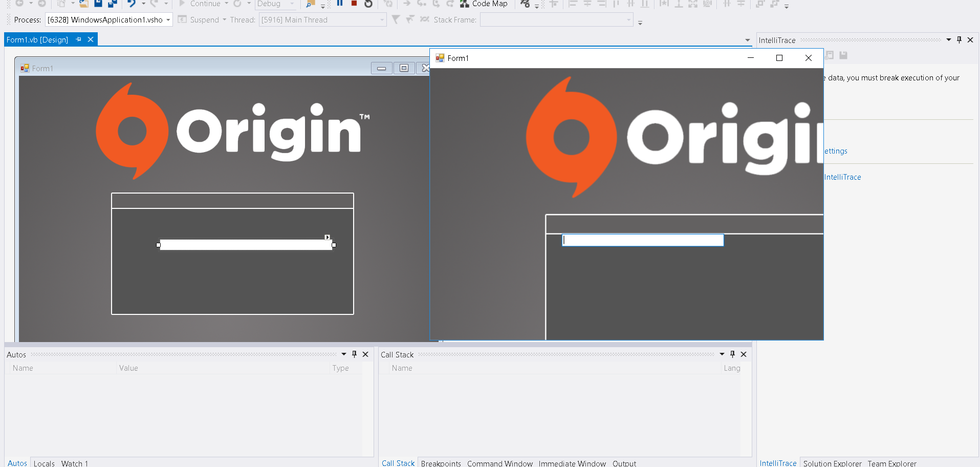Close the IntelliTrace panel

(970, 40)
